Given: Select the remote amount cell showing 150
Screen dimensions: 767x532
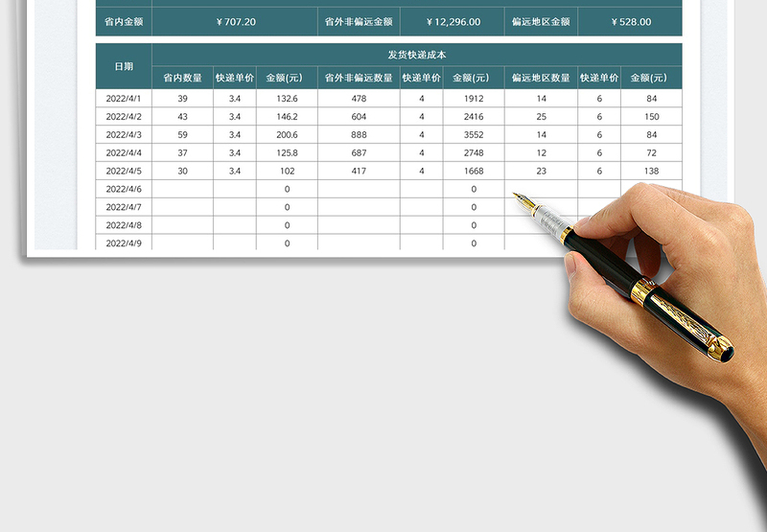Looking at the screenshot, I should coord(651,116).
